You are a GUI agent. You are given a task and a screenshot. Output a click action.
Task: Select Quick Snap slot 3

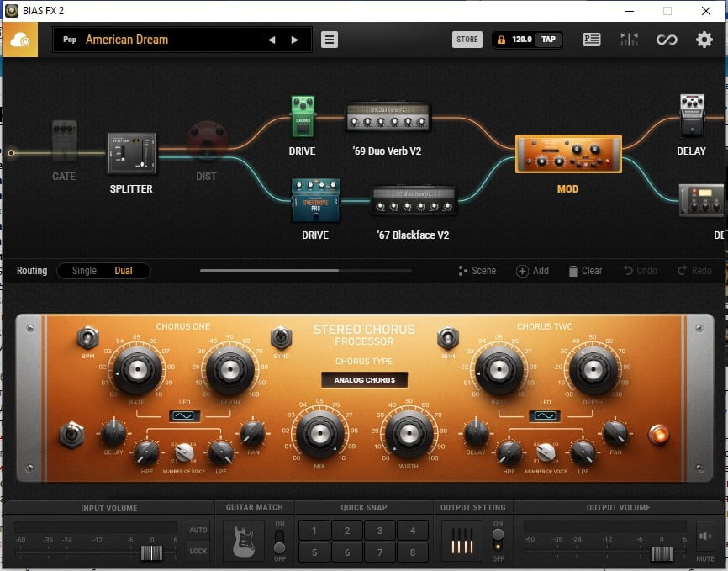click(x=380, y=531)
